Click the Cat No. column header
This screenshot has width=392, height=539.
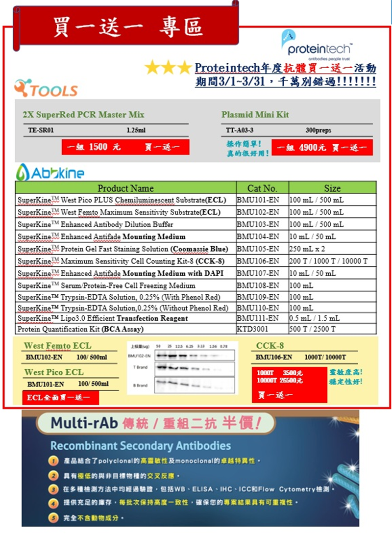(x=262, y=188)
